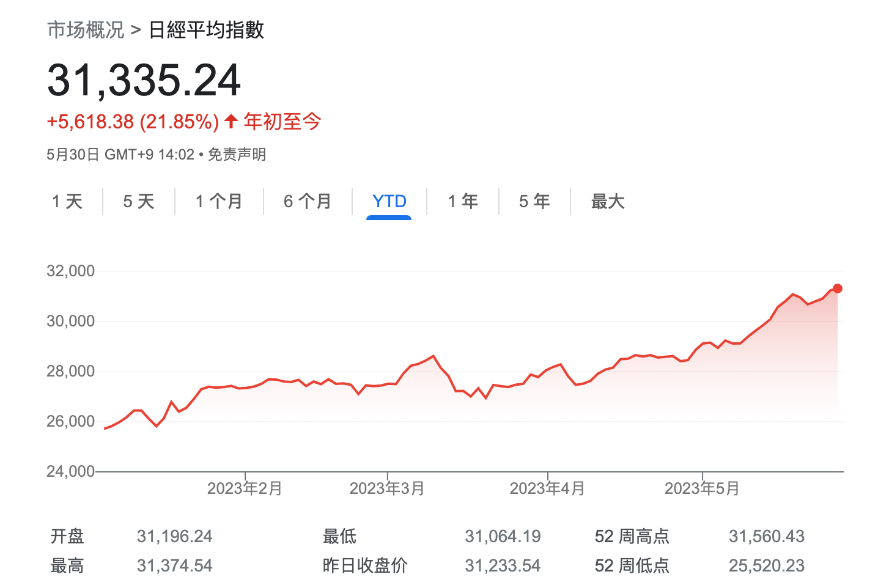Click the 5月30日 GMT+9 14:02 timestamp
This screenshot has height=588, width=878.
coord(120,155)
